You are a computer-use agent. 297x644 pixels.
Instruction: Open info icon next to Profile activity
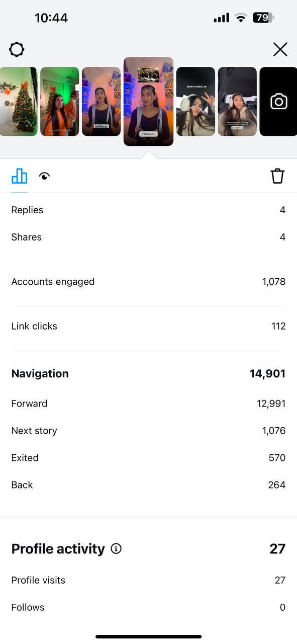coord(116,548)
